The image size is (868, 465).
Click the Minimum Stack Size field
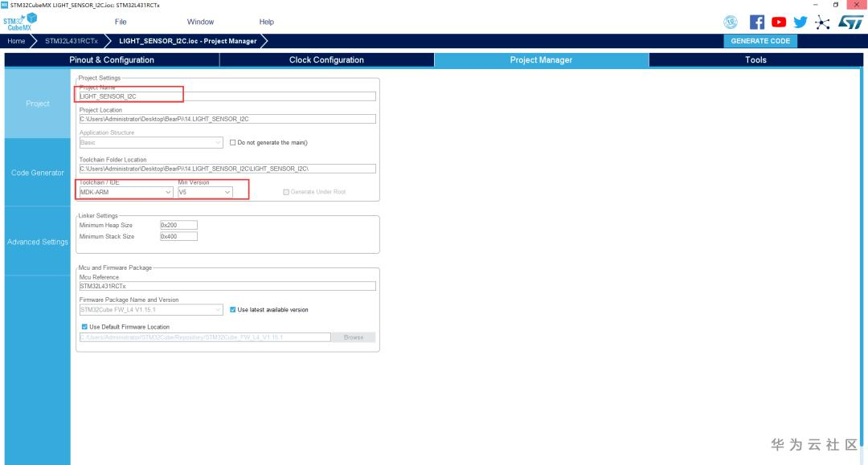point(178,236)
